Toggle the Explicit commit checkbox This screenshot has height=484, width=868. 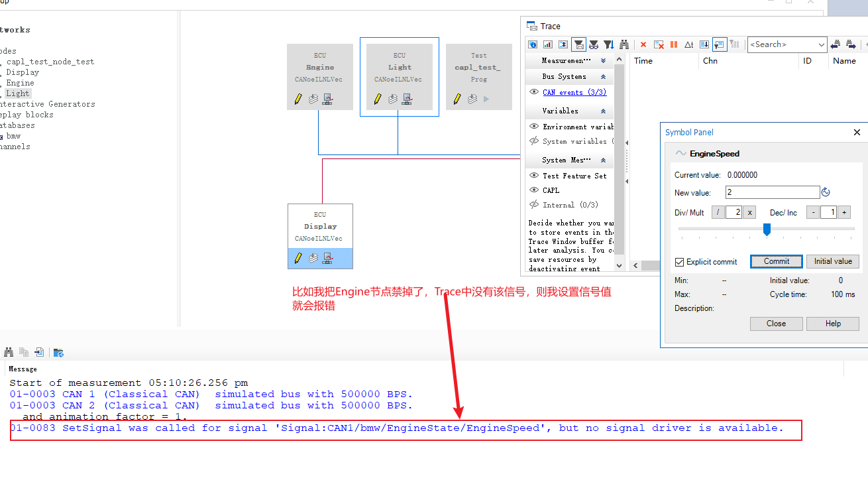(x=678, y=261)
